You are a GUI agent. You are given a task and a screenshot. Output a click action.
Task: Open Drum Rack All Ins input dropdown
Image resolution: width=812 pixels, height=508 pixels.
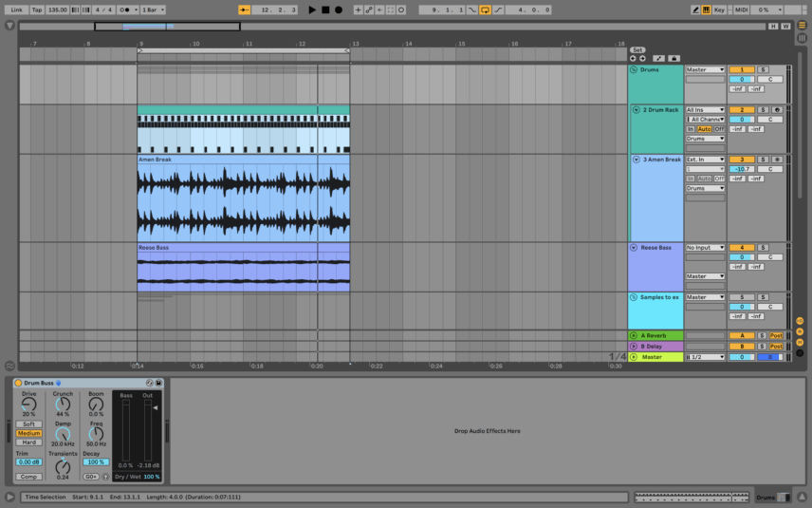(x=705, y=110)
